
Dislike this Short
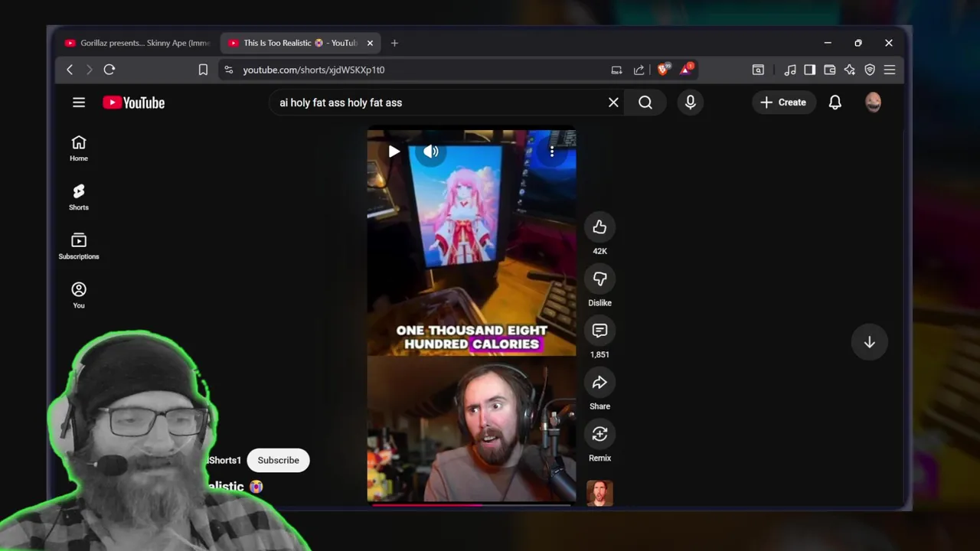(599, 279)
